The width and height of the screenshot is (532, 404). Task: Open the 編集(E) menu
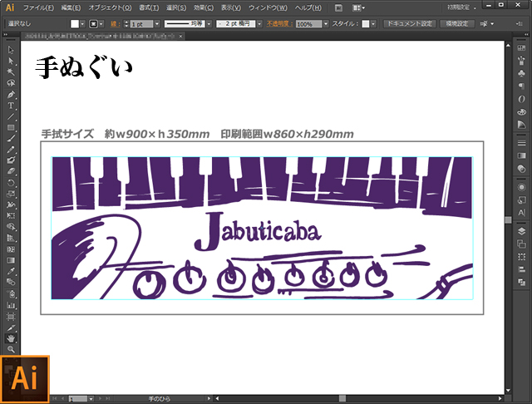pyautogui.click(x=71, y=7)
